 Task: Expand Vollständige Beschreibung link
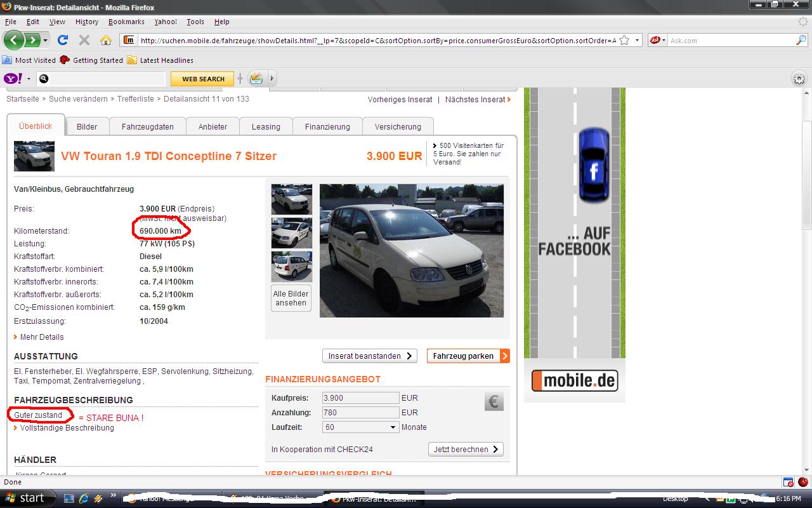pos(67,428)
